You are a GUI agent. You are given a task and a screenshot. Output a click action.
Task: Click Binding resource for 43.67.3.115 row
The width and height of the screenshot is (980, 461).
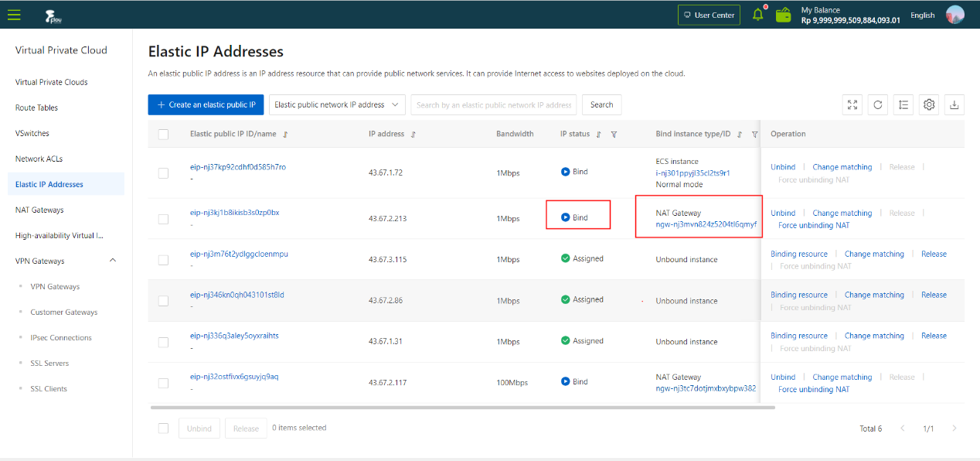coord(799,254)
